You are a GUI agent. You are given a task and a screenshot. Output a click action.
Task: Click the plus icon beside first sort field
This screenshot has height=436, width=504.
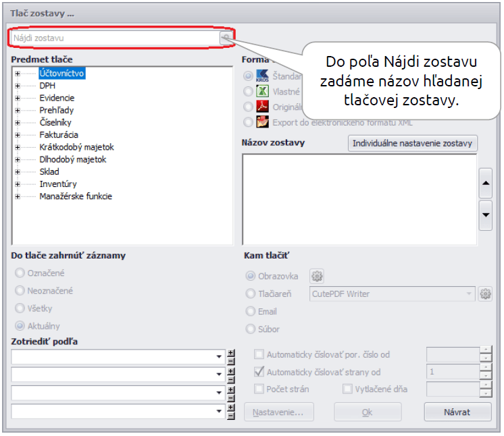pos(230,353)
